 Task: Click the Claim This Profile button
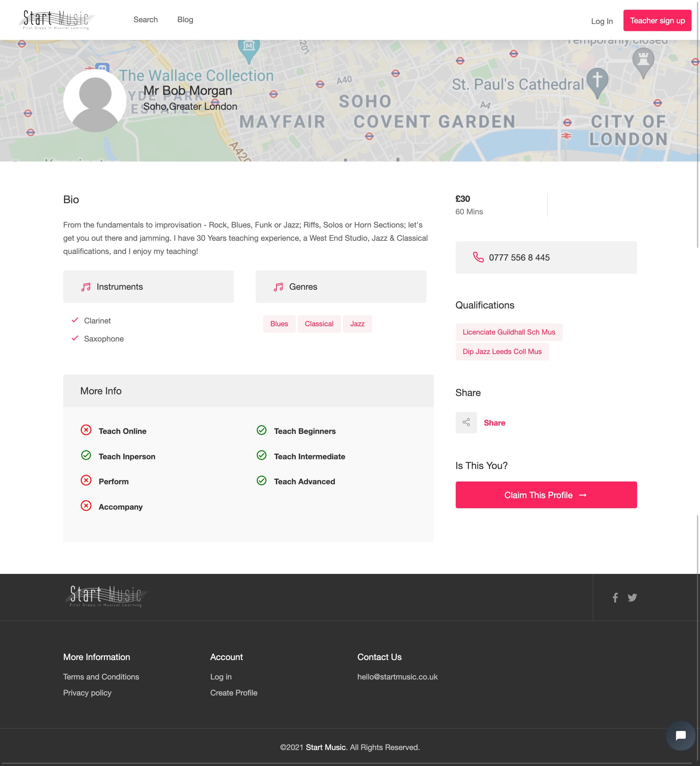coord(546,495)
